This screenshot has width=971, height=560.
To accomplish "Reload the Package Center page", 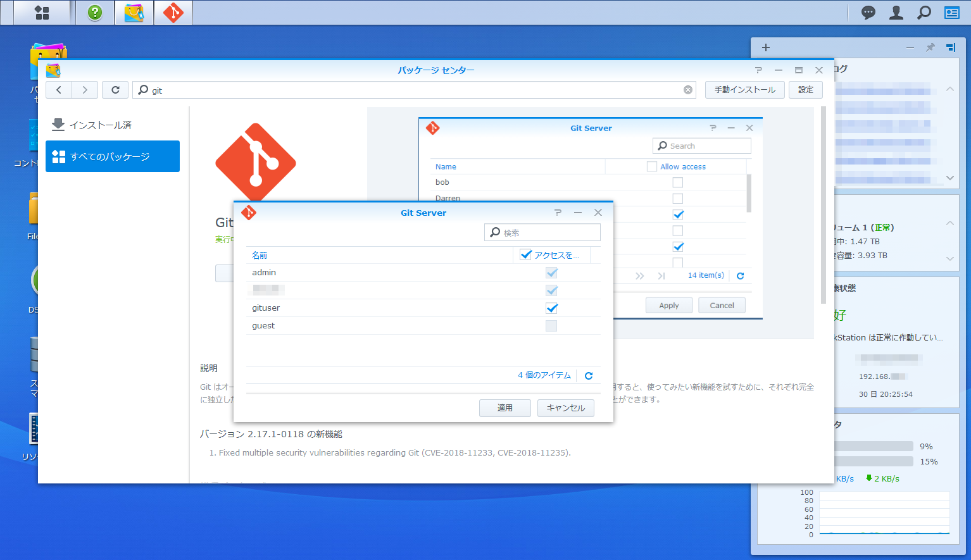I will click(x=115, y=90).
